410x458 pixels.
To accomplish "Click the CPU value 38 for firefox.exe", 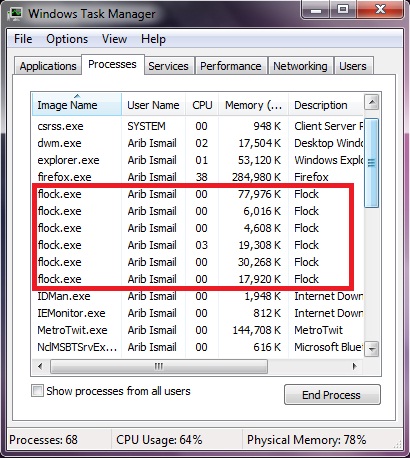I will click(202, 177).
